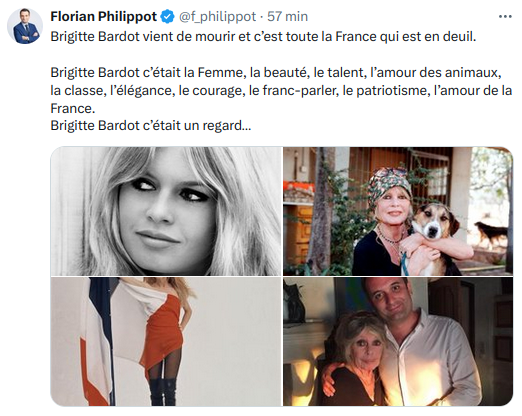The height and width of the screenshot is (416, 522).
Task: Open the photo with French flag dress
Action: (166, 342)
